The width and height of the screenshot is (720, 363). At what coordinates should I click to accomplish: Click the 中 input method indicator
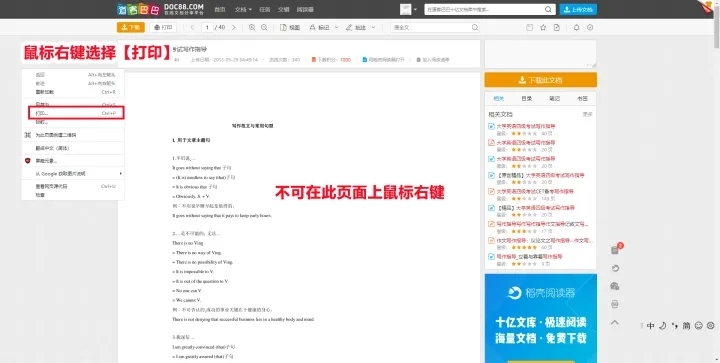point(651,326)
